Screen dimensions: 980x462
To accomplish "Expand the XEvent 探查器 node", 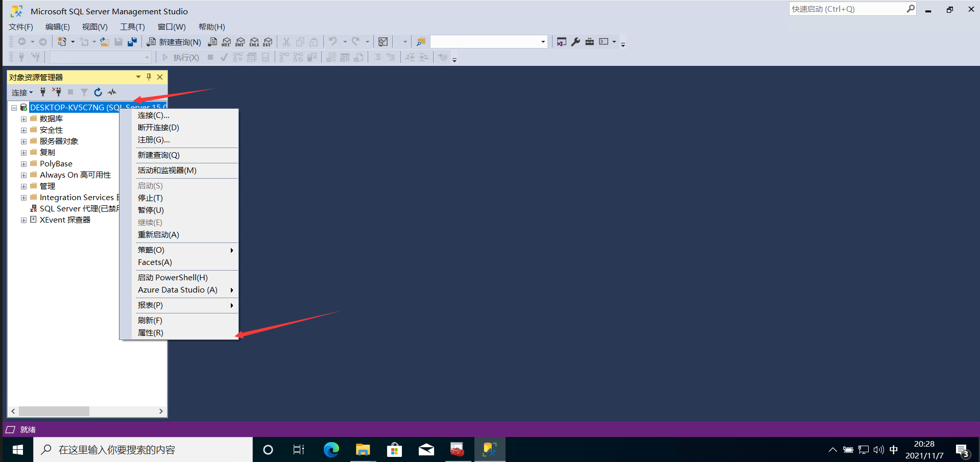I will [23, 220].
